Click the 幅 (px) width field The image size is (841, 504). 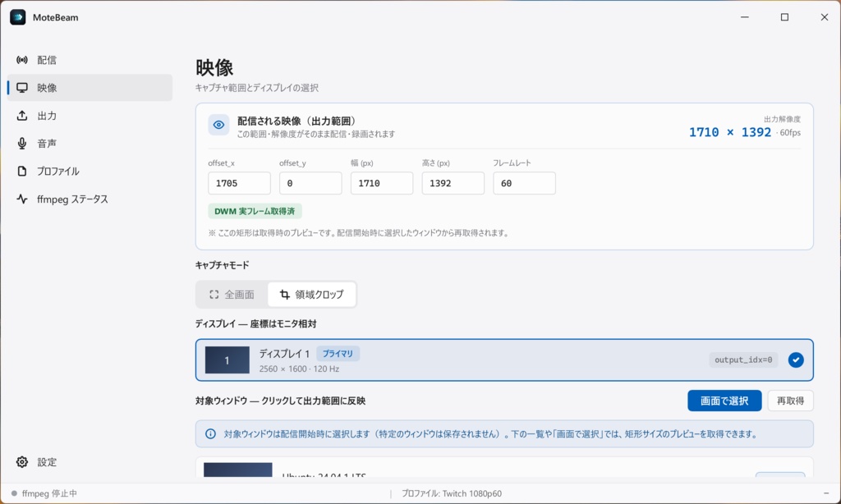(x=382, y=183)
